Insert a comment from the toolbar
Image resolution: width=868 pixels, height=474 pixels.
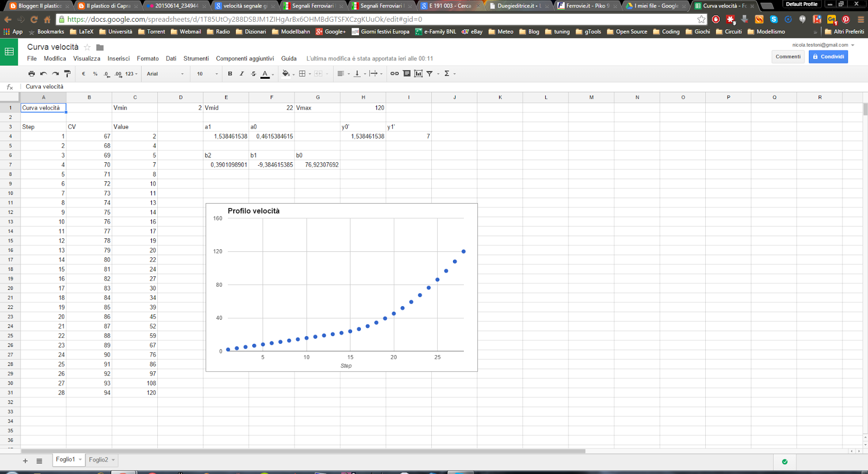406,74
